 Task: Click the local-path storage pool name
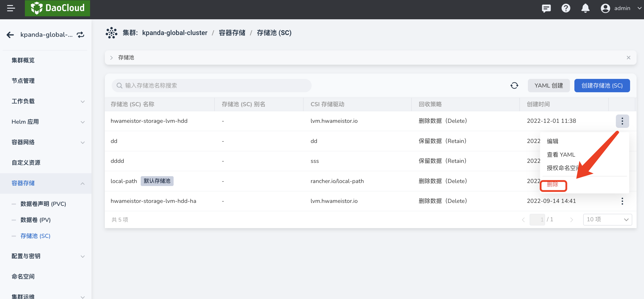click(124, 181)
